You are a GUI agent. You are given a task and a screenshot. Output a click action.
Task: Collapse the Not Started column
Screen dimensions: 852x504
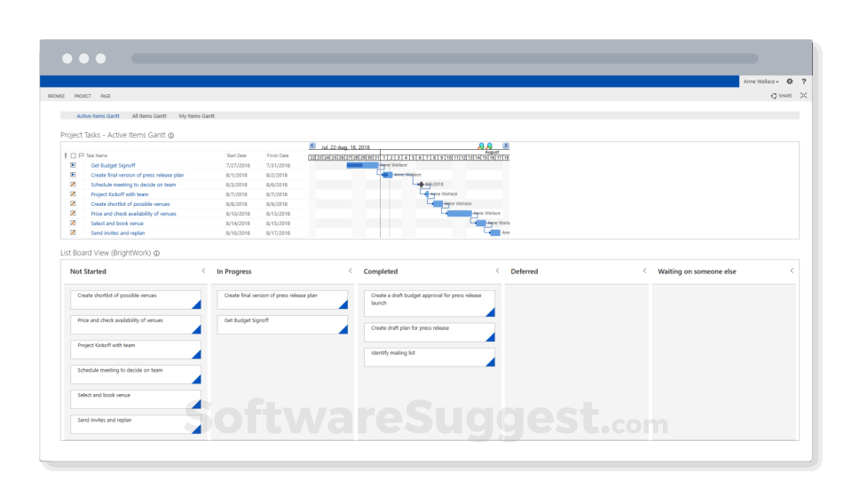[x=204, y=271]
